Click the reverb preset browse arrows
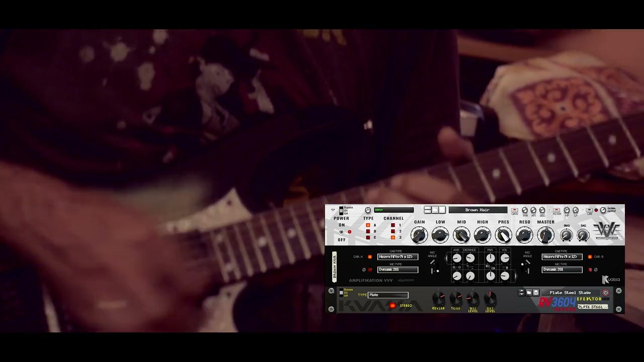Screen dimensions: 644x362 (x=521, y=293)
